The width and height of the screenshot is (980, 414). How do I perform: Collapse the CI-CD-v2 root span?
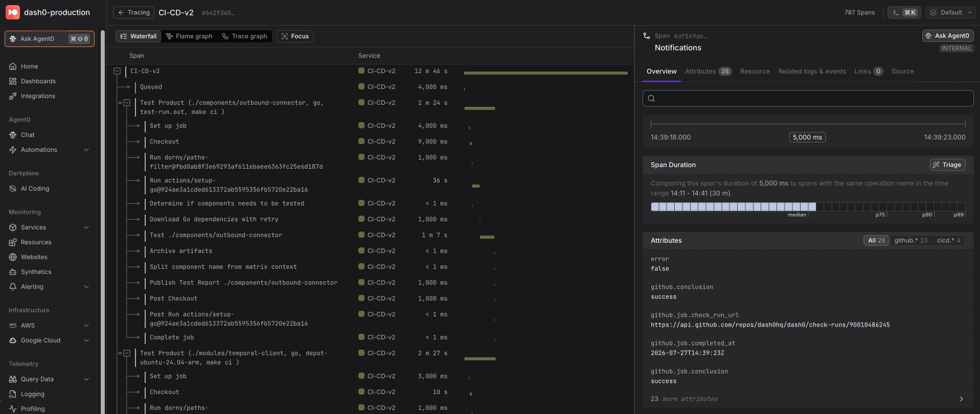pos(117,71)
